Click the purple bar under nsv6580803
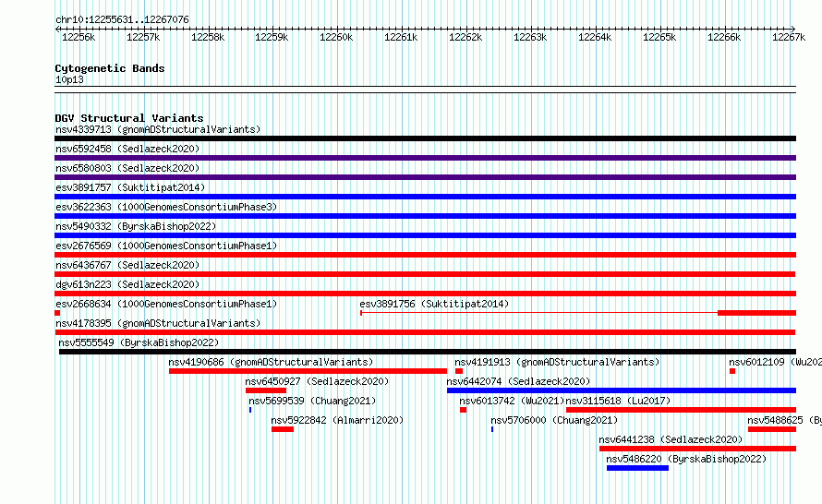The width and height of the screenshot is (822, 504). click(425, 177)
